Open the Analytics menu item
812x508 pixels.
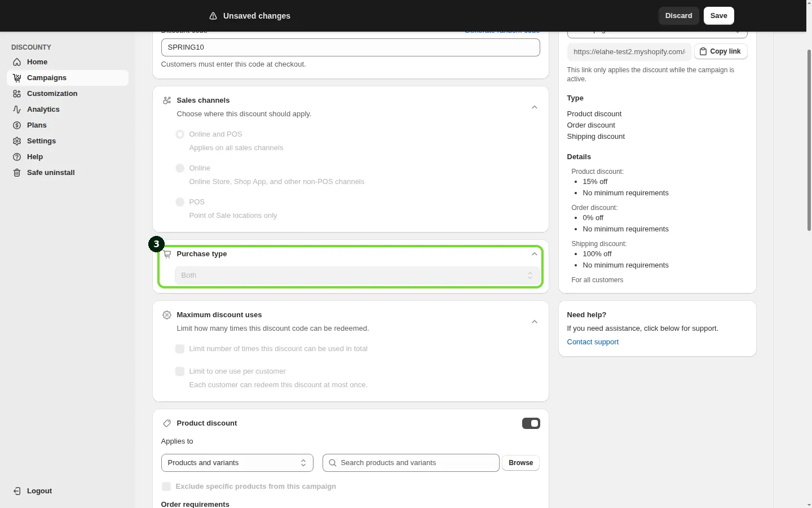(68, 110)
